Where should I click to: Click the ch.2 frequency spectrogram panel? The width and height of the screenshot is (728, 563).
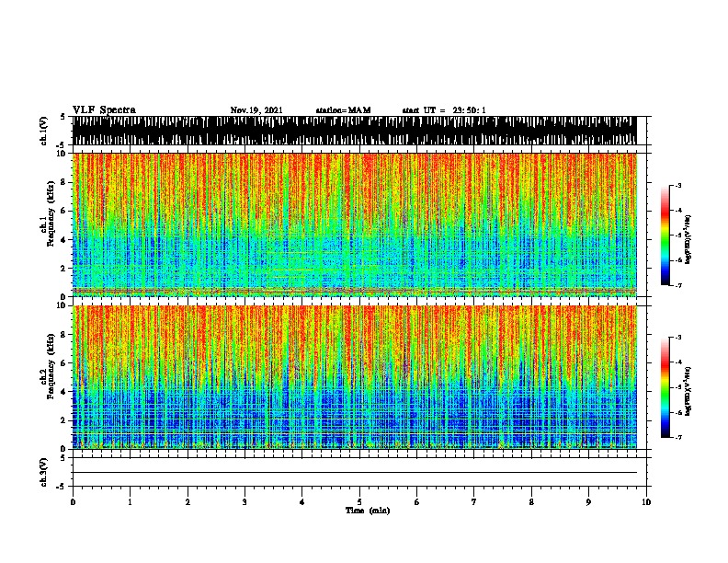coord(355,377)
